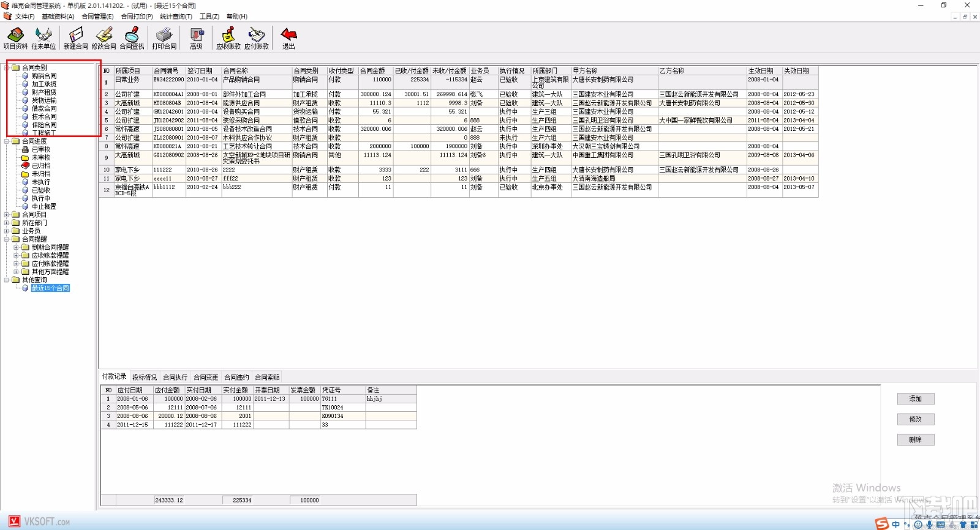The image size is (980, 530).
Task: Open 往来单位 handshake toolbar icon
Action: coord(43,38)
